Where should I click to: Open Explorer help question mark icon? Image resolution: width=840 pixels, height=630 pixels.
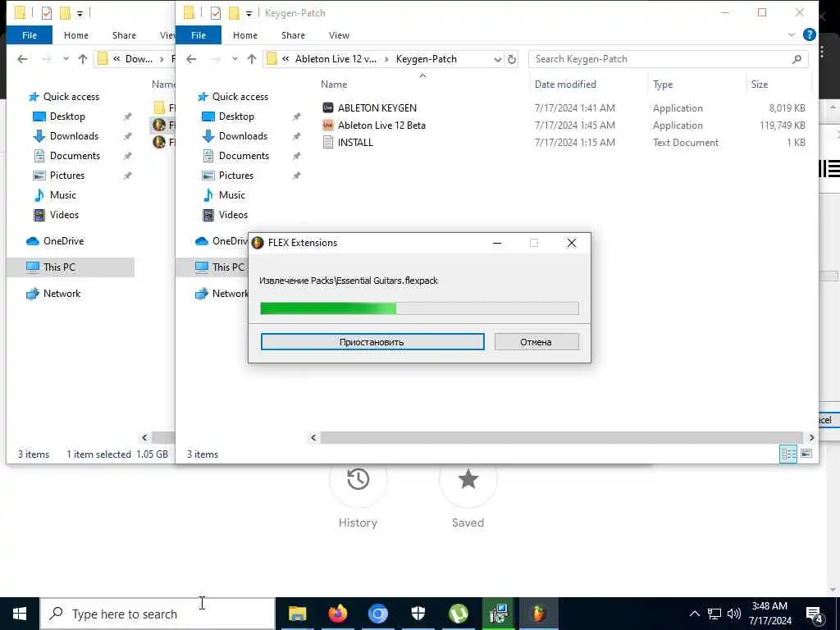click(x=810, y=34)
